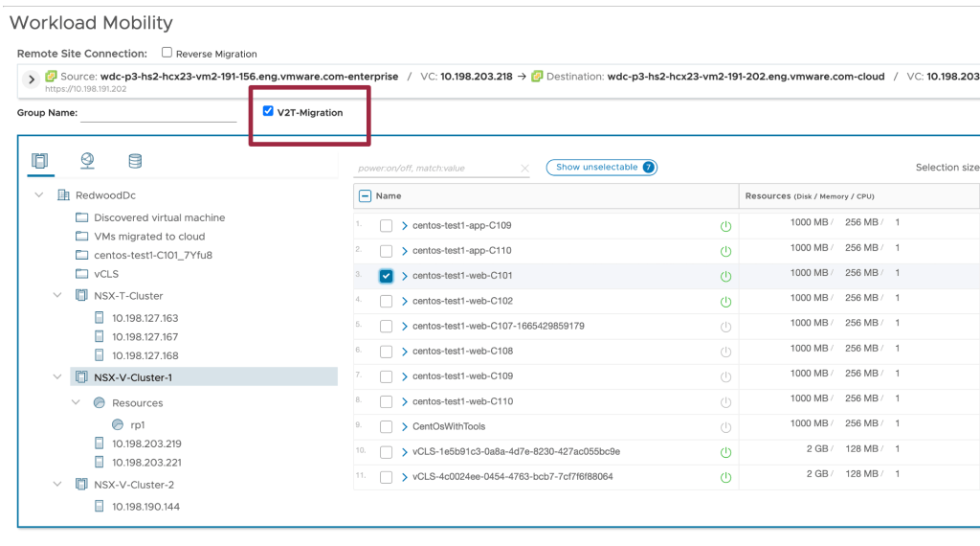This screenshot has height=546, width=980.
Task: Click the Group Name input field
Action: click(x=159, y=113)
